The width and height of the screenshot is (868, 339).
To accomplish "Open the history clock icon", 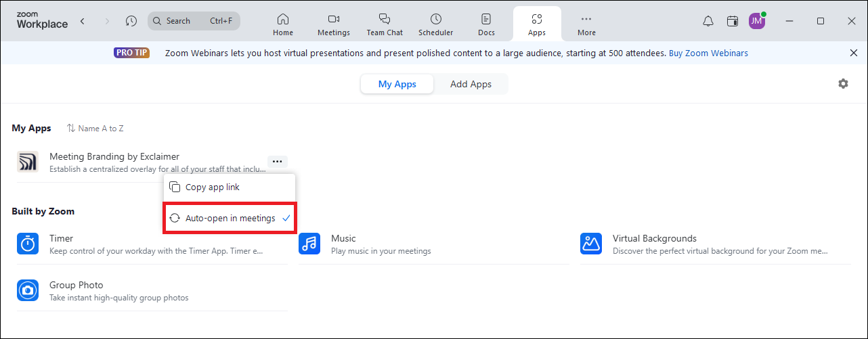I will (x=131, y=21).
